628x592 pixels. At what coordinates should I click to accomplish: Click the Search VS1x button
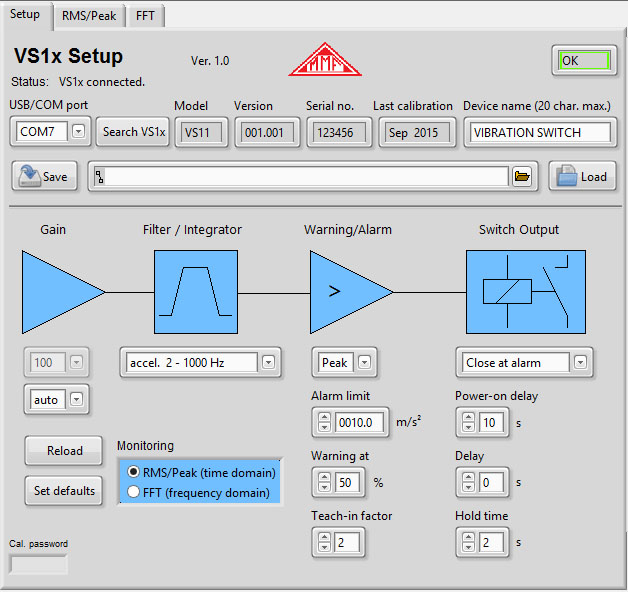point(133,131)
